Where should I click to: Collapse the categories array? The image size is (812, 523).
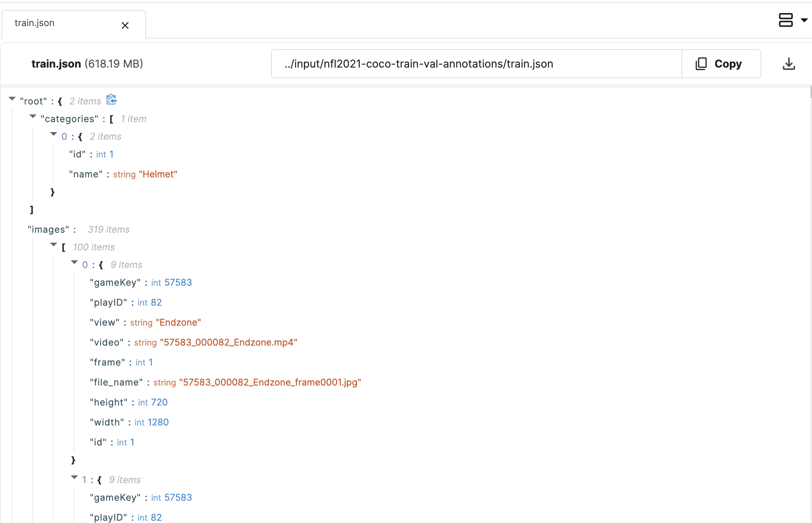point(33,116)
